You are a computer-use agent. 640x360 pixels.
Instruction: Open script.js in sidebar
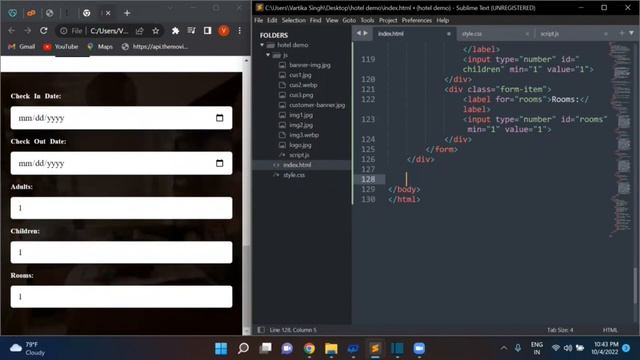coord(299,155)
